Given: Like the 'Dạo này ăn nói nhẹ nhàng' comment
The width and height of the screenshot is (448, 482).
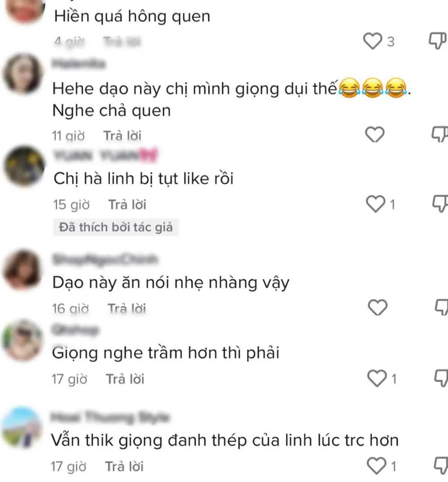Looking at the screenshot, I should 378,307.
